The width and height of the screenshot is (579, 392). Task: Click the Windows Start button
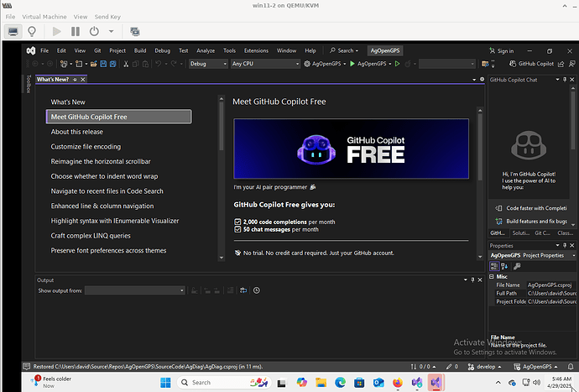[x=165, y=383]
